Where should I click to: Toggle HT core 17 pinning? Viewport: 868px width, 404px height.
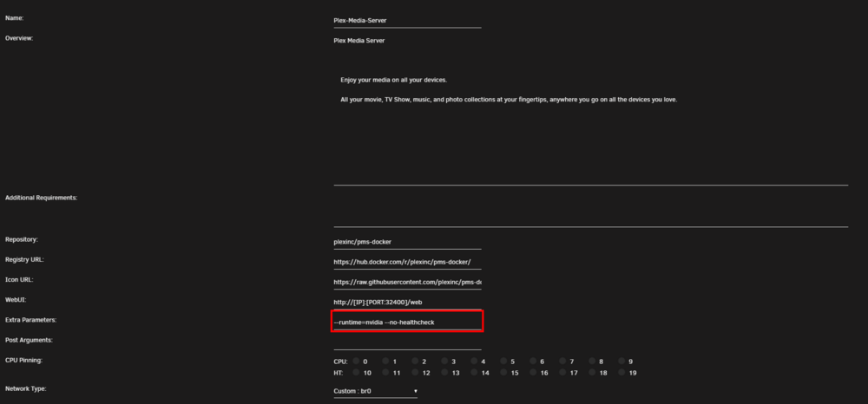click(x=563, y=373)
